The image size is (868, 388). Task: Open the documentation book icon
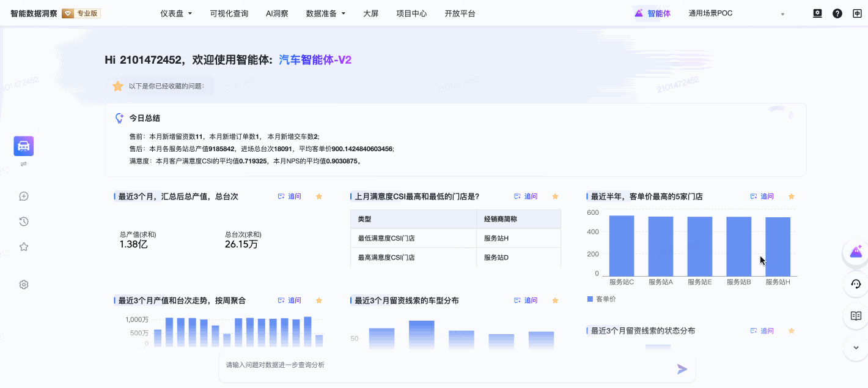pyautogui.click(x=856, y=316)
